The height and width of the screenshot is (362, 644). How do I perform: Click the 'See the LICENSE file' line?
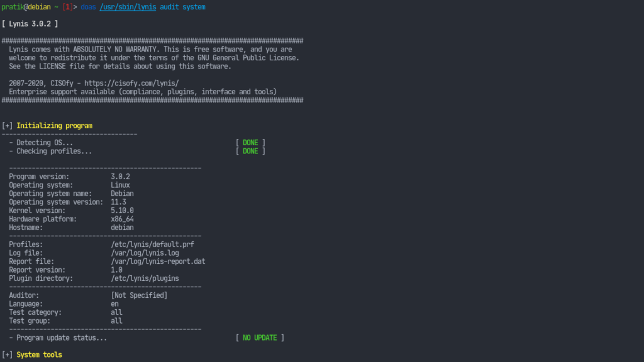(120, 67)
